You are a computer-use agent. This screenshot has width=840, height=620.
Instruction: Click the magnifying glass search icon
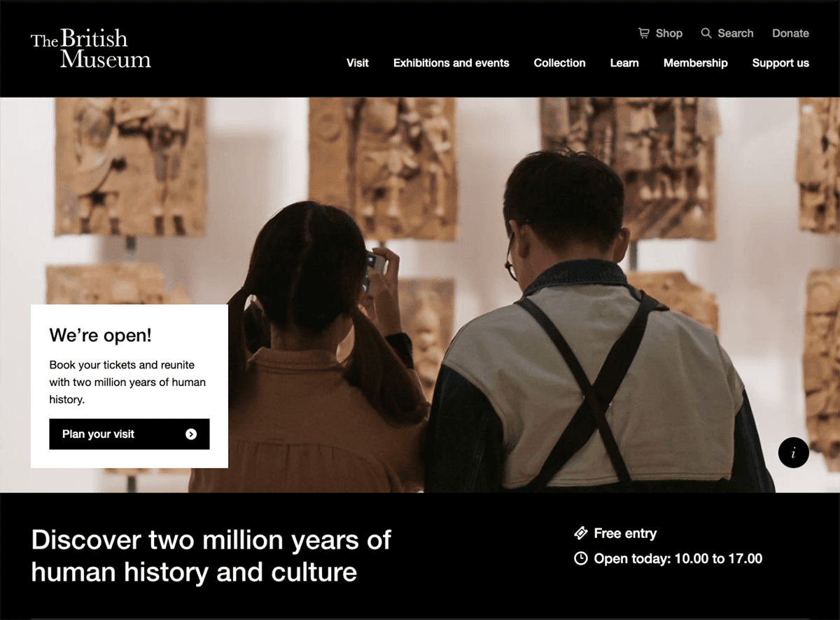pyautogui.click(x=706, y=33)
